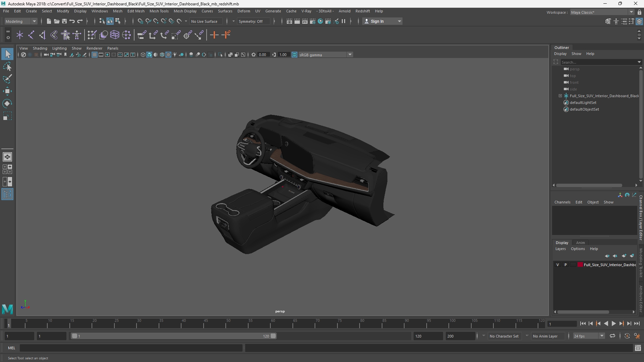Open the Script Editor icon

pos(638,348)
